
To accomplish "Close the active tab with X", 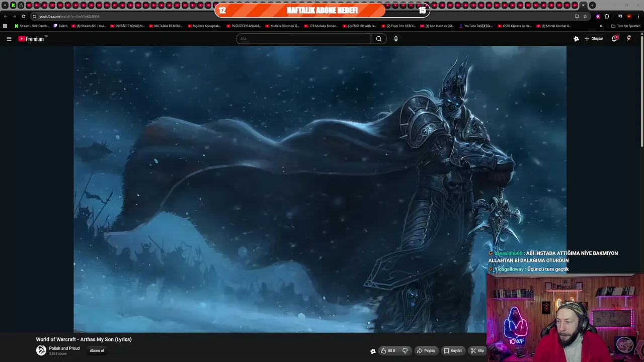I will coord(583,5).
